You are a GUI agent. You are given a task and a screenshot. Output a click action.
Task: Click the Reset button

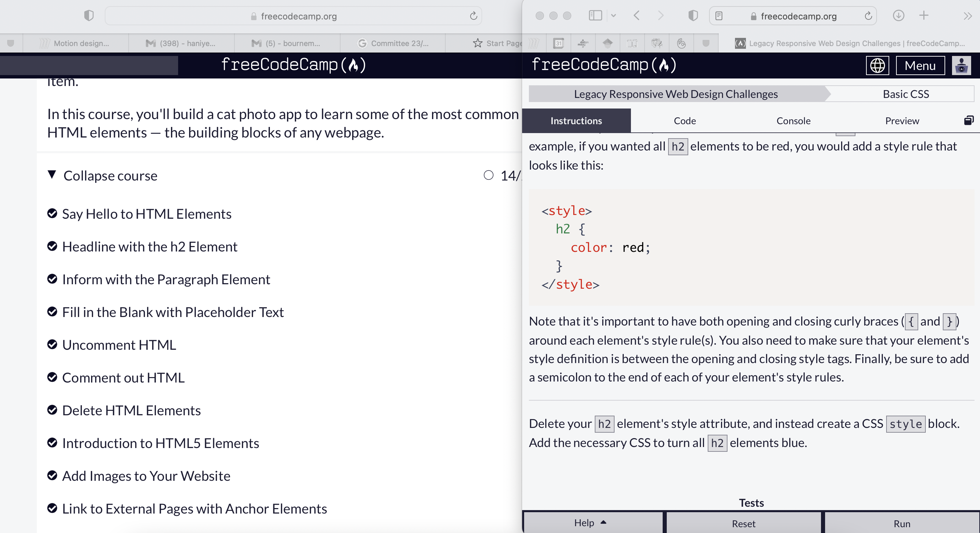pyautogui.click(x=744, y=523)
